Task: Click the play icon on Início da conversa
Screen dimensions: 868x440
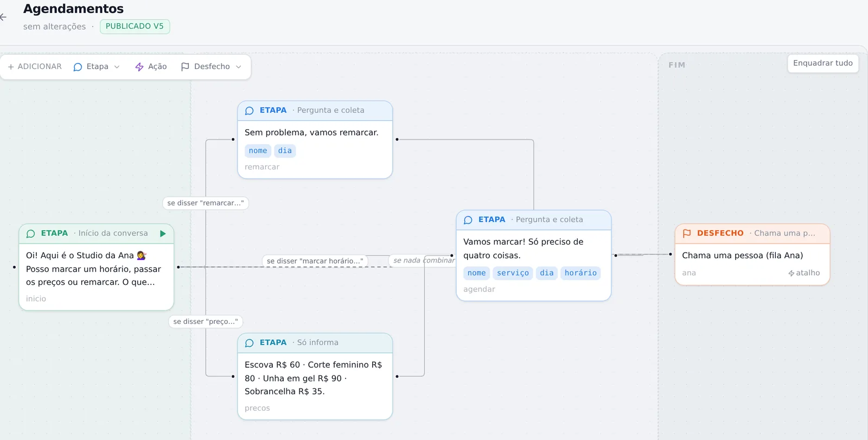Action: 163,233
